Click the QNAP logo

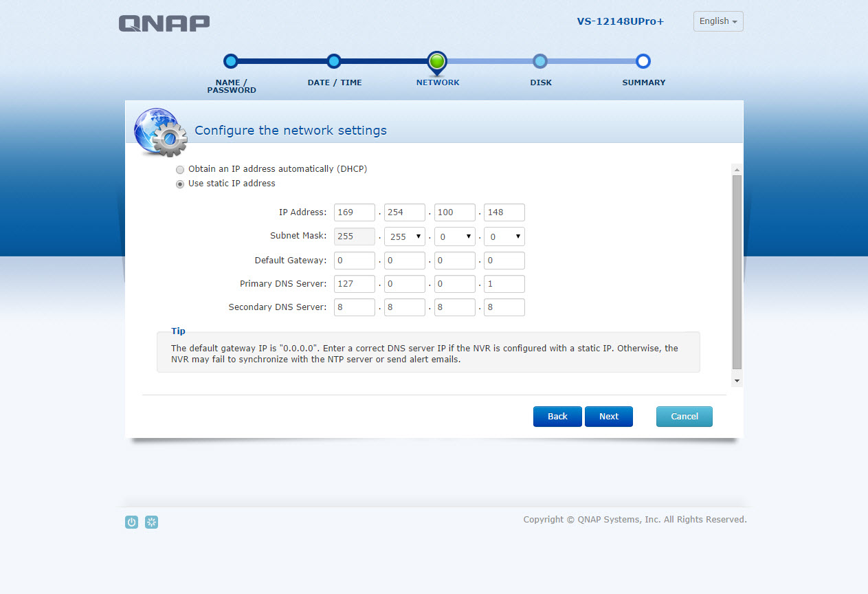(x=164, y=23)
